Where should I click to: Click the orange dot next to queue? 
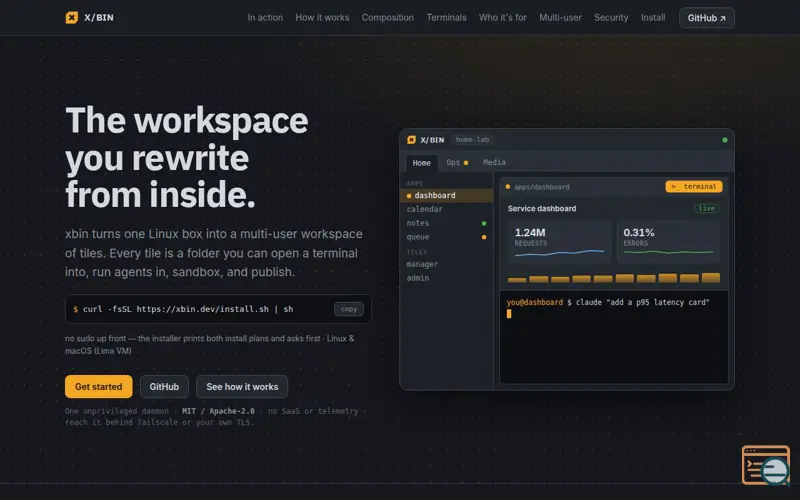(x=484, y=237)
